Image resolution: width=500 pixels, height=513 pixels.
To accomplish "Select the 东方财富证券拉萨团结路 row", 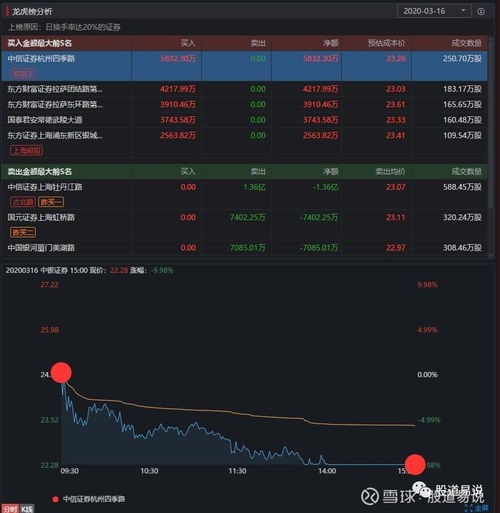I will 244,89.
